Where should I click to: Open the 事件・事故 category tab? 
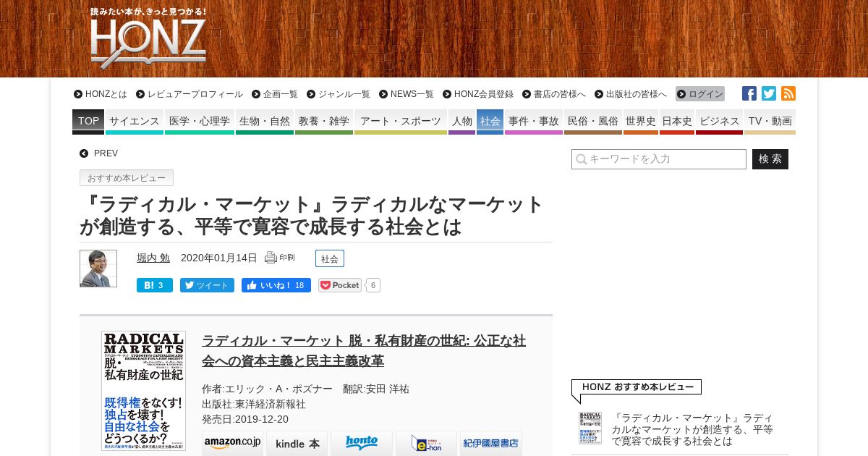[534, 122]
